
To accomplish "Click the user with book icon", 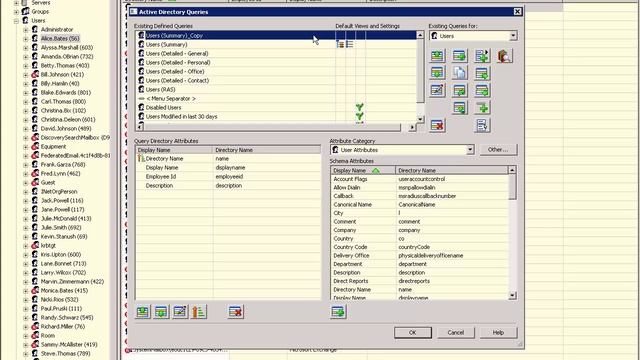I will pyautogui.click(x=505, y=56).
